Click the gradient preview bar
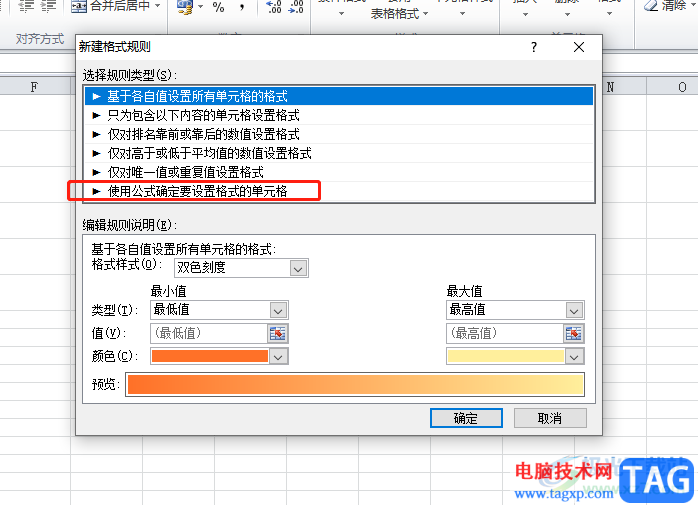Screen dimensions: 698x505 pyautogui.click(x=355, y=385)
